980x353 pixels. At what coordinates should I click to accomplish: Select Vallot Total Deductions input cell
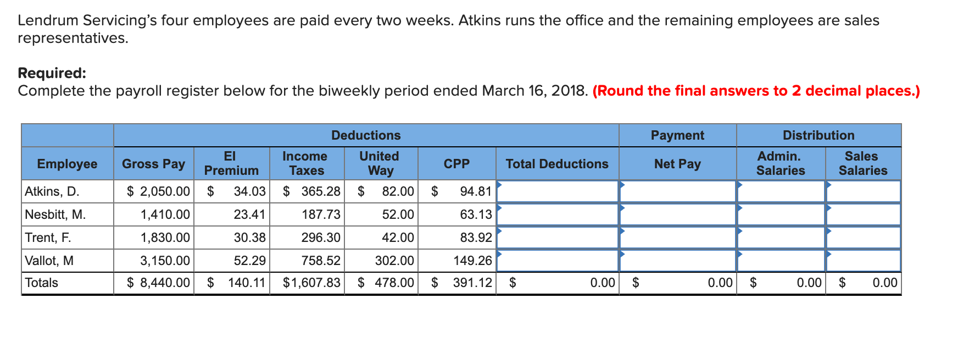(x=558, y=261)
